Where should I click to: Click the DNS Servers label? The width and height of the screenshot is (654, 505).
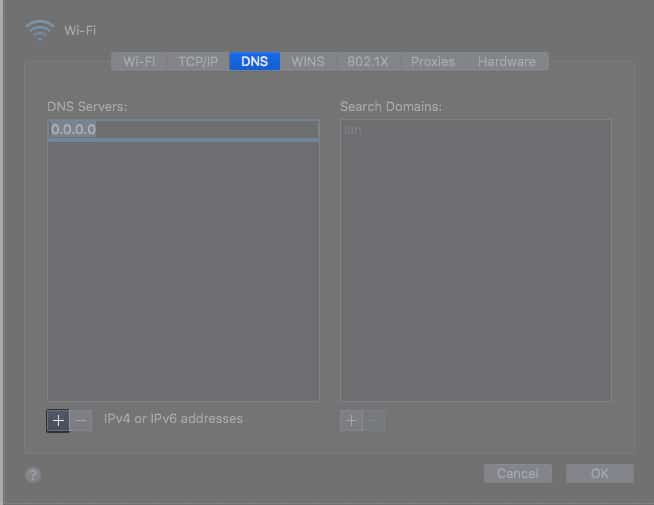[87, 107]
